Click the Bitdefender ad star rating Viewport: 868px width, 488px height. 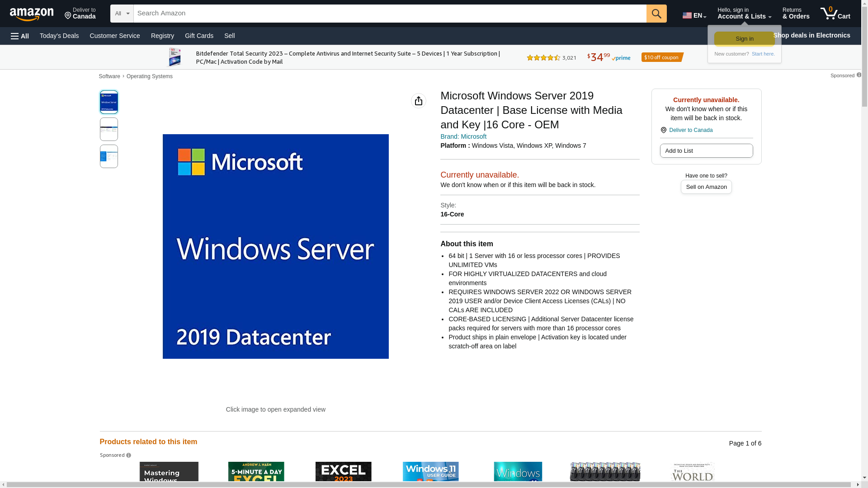coord(543,58)
